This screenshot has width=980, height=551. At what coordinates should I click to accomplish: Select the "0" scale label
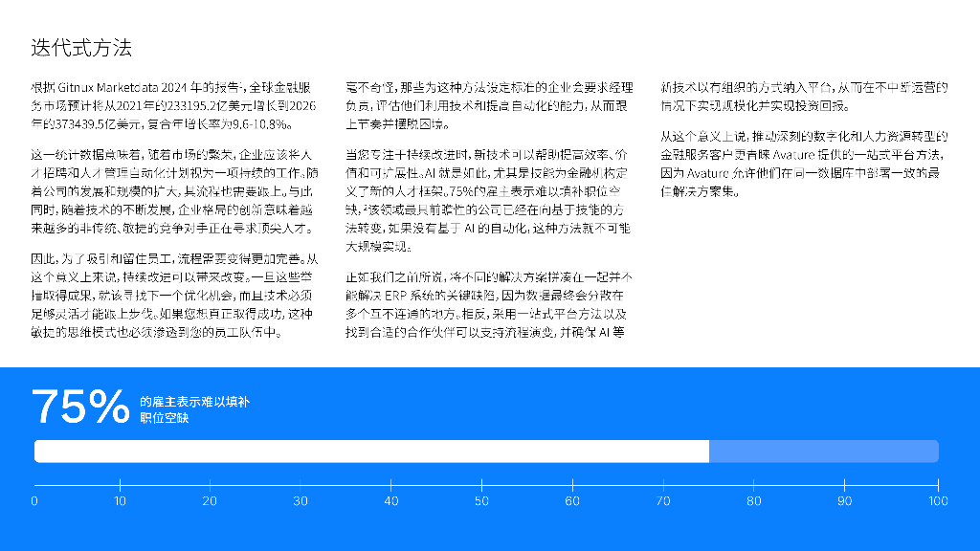[33, 498]
